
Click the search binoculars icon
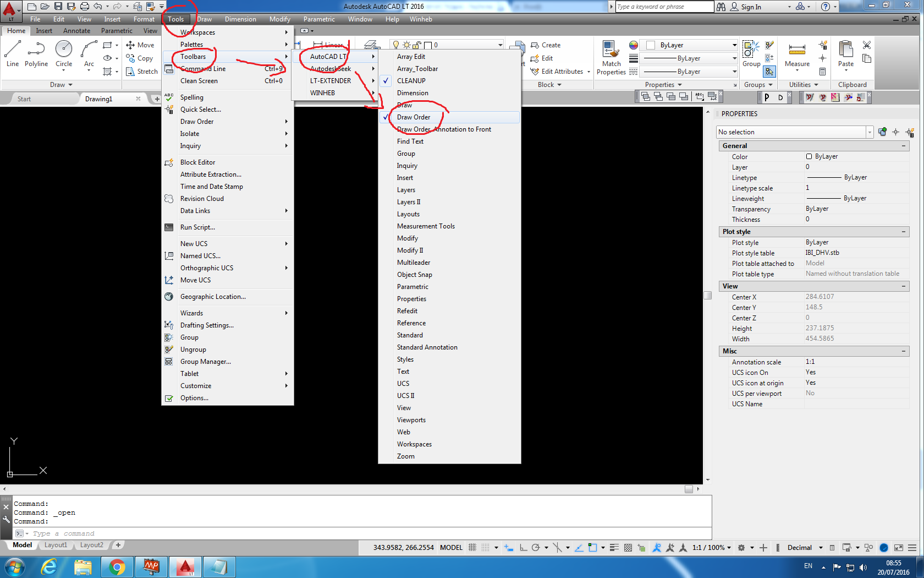click(721, 7)
